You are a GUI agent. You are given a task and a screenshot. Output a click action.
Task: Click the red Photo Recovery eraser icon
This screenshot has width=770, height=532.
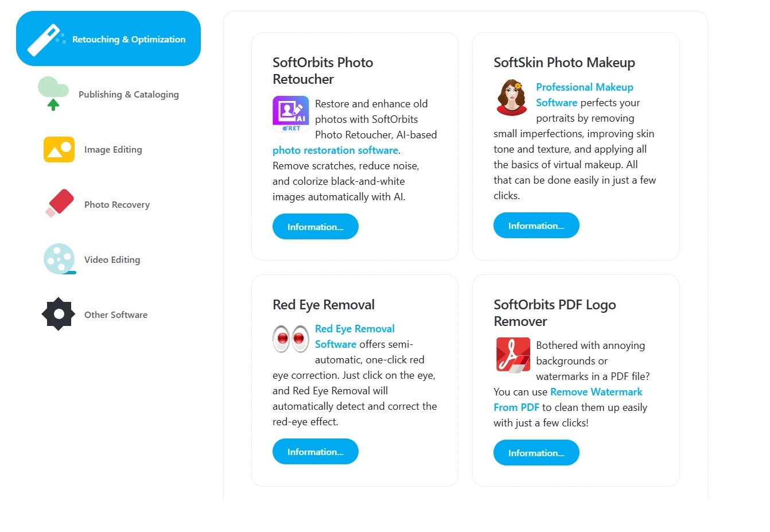tap(60, 203)
